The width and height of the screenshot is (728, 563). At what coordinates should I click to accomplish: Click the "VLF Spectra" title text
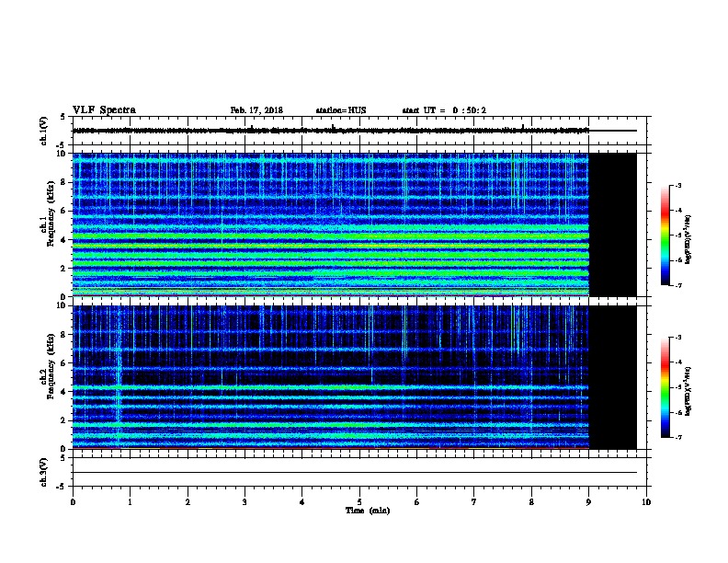(x=104, y=110)
